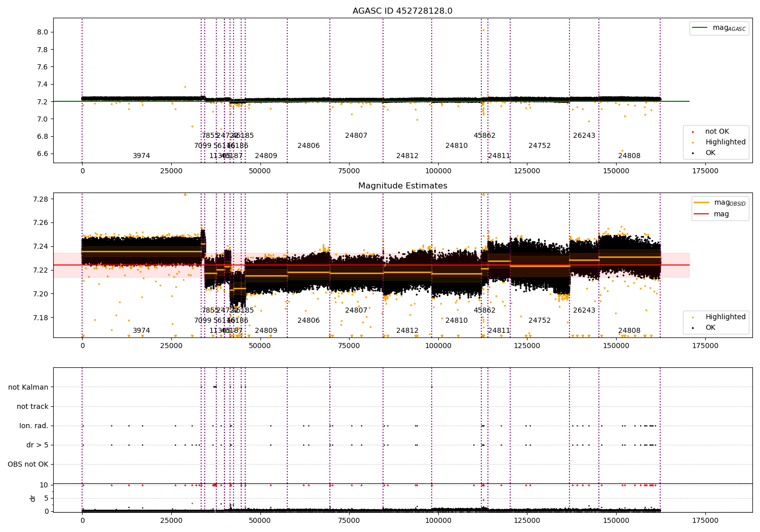Screen dimensions: 760x532
Task: Select OBSID label 24806 in Magnitude Estimates plot
Action: [x=309, y=321]
